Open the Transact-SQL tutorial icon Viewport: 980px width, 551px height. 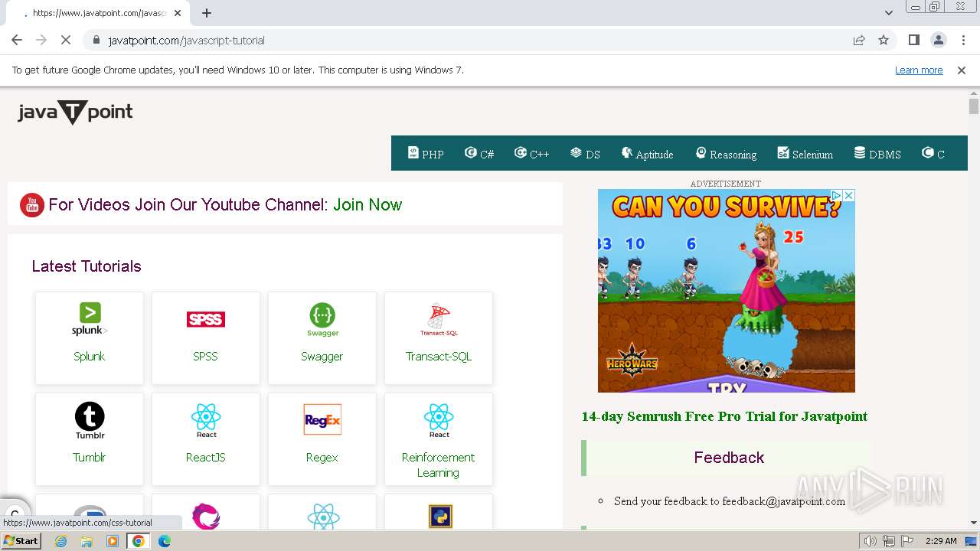pyautogui.click(x=439, y=320)
